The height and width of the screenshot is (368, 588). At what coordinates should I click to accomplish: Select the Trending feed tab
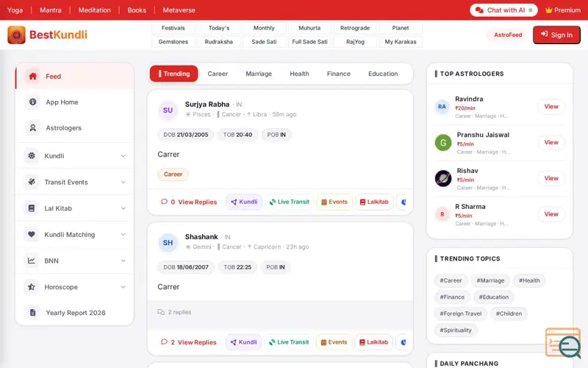pyautogui.click(x=173, y=74)
